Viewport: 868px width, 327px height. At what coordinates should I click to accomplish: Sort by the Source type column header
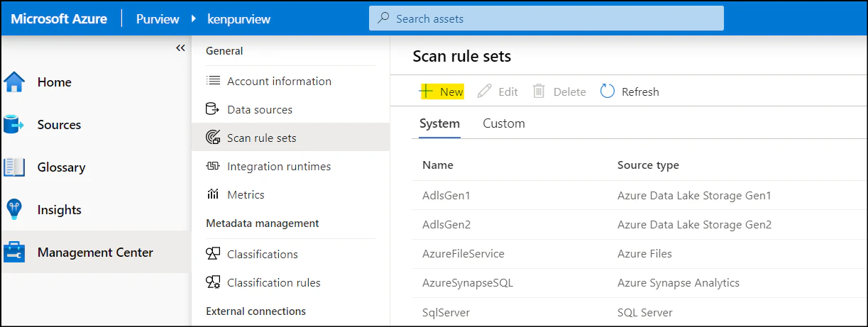pos(648,165)
